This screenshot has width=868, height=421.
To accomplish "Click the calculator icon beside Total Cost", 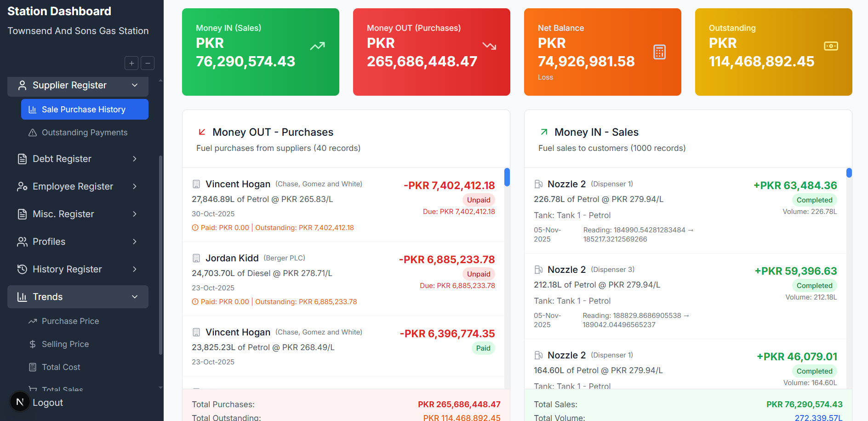I will click(x=32, y=367).
